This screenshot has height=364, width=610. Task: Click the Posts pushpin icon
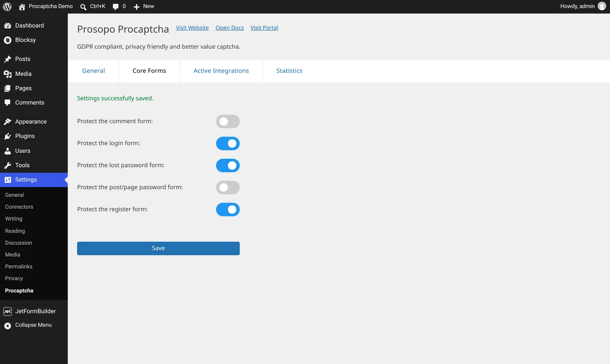tap(8, 59)
